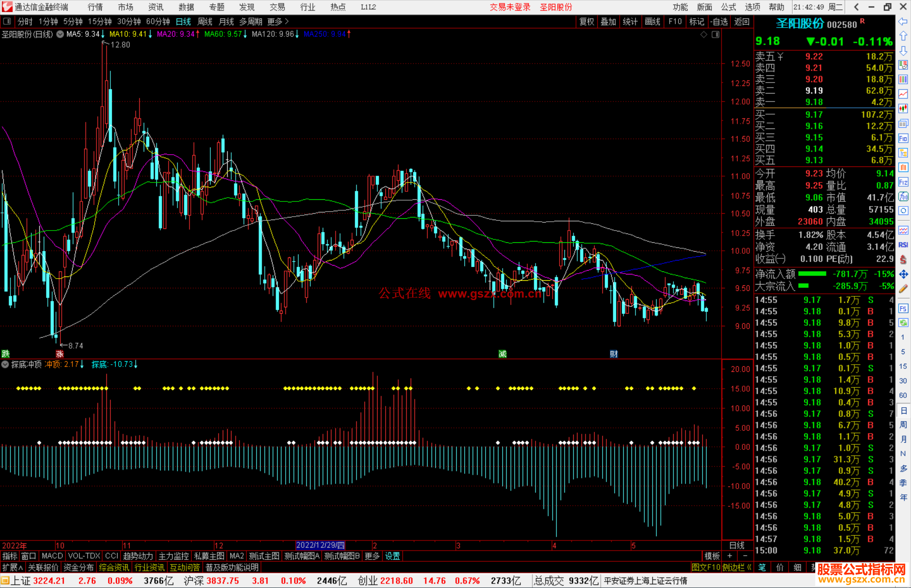This screenshot has height=588, width=911.
Task: Click the back arrow sidebar icon
Action: point(903,21)
